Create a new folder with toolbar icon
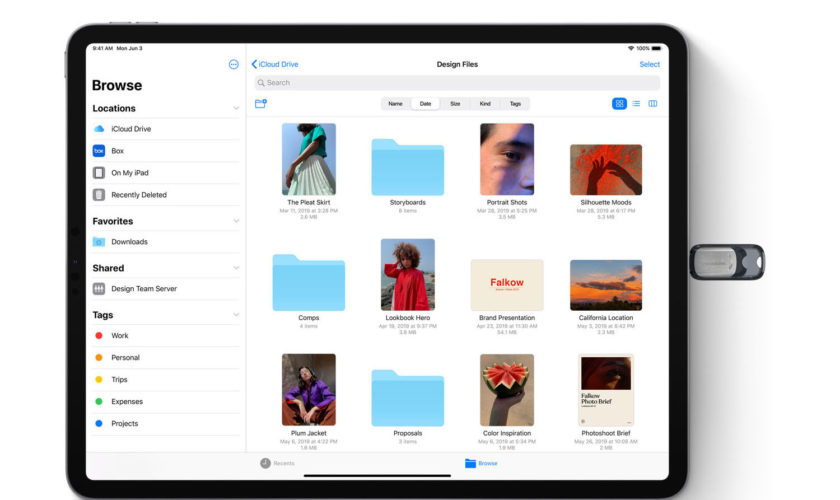Image resolution: width=840 pixels, height=500 pixels. pyautogui.click(x=261, y=103)
